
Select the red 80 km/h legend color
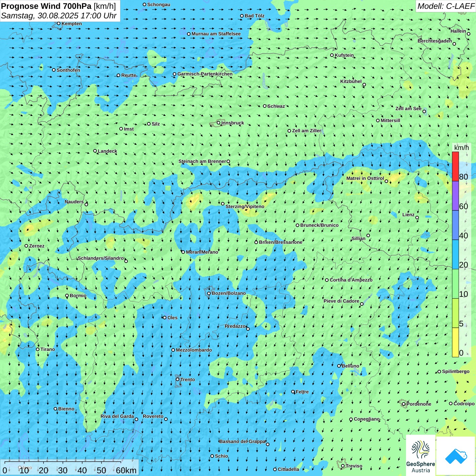455,166
